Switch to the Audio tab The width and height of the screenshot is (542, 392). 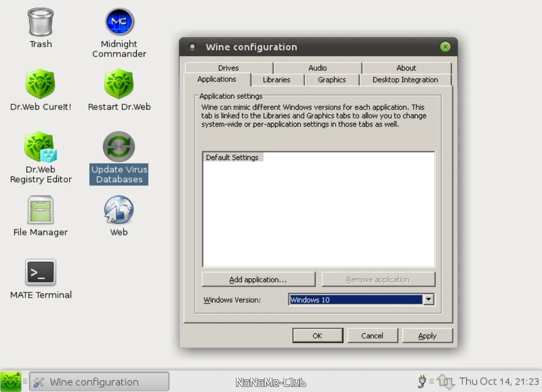point(318,68)
